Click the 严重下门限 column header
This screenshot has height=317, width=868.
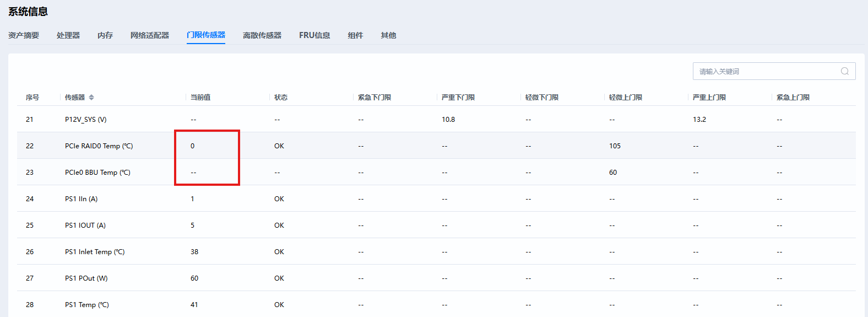click(458, 97)
